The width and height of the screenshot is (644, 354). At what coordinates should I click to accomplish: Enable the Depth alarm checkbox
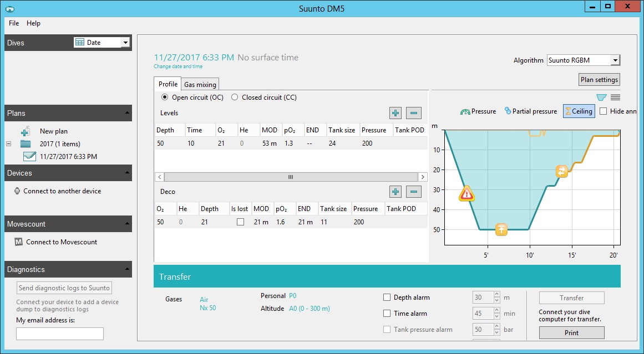[387, 297]
